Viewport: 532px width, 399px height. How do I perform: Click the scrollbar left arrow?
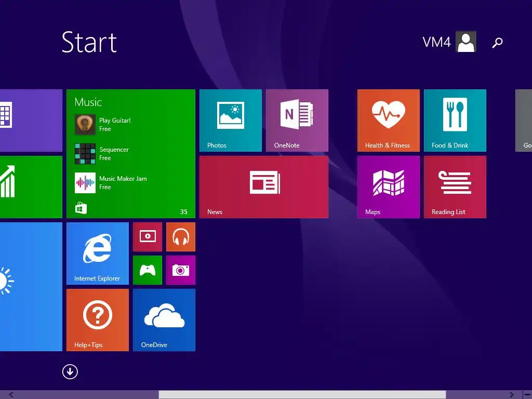coord(11,395)
